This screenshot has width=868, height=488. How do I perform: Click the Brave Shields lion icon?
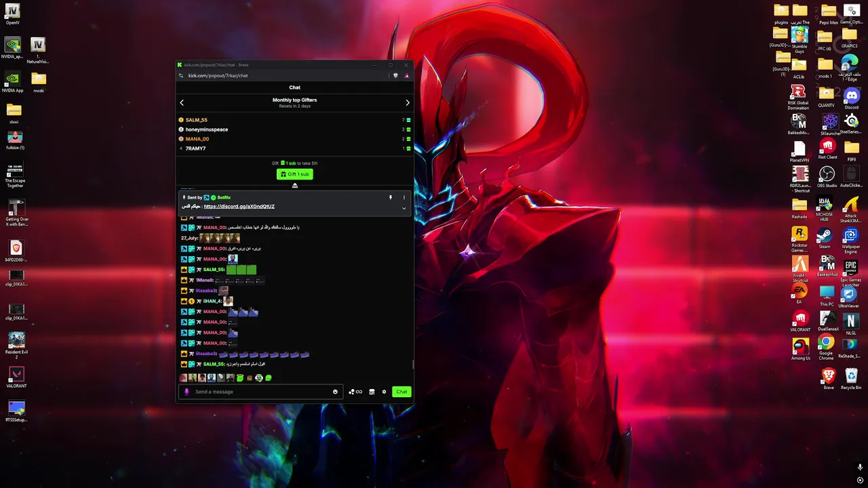click(395, 75)
